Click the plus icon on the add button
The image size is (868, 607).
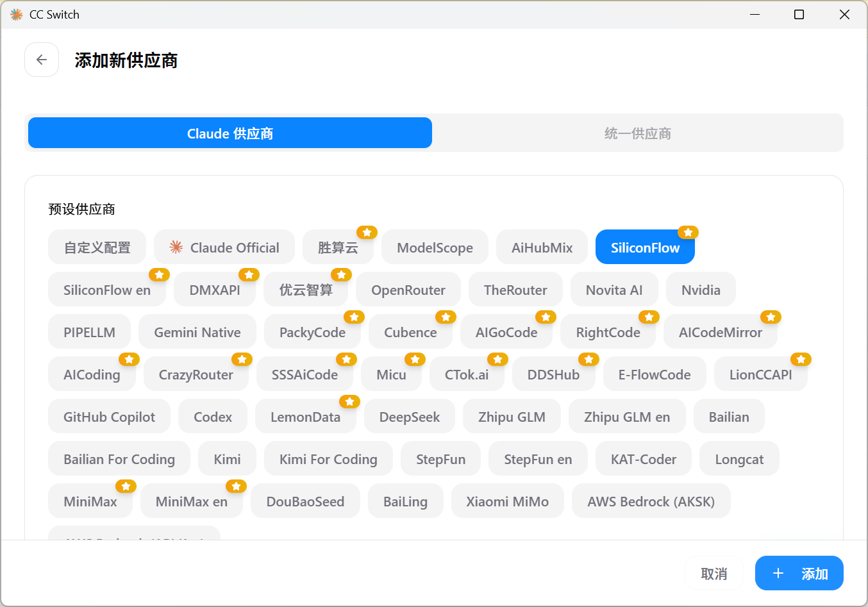pos(778,573)
